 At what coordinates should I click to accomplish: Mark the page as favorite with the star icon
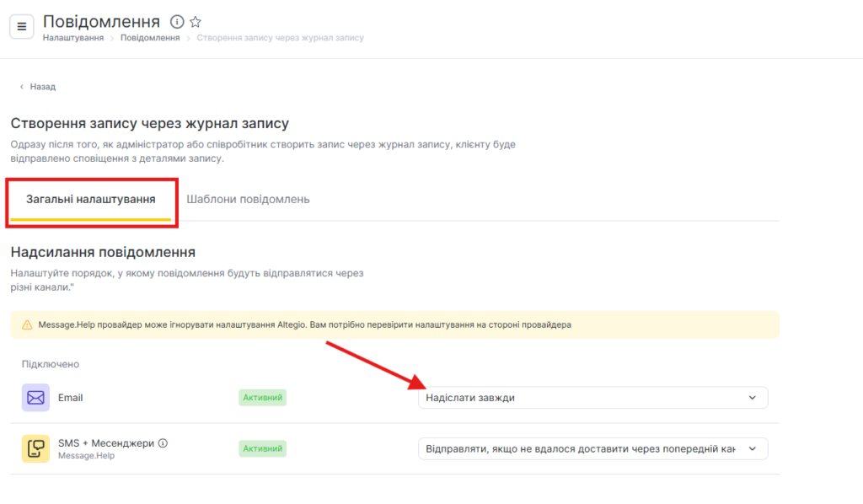click(x=196, y=22)
